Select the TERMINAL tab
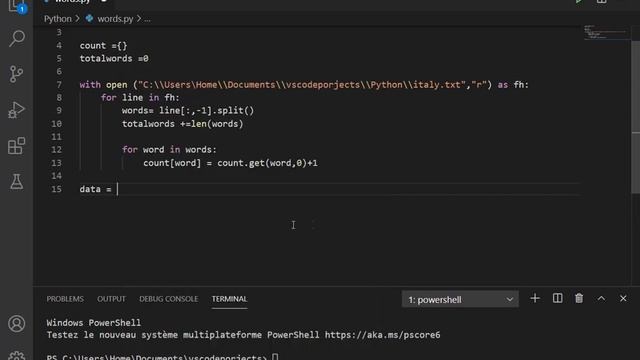Screen dimensions: 640x360 tap(229, 299)
